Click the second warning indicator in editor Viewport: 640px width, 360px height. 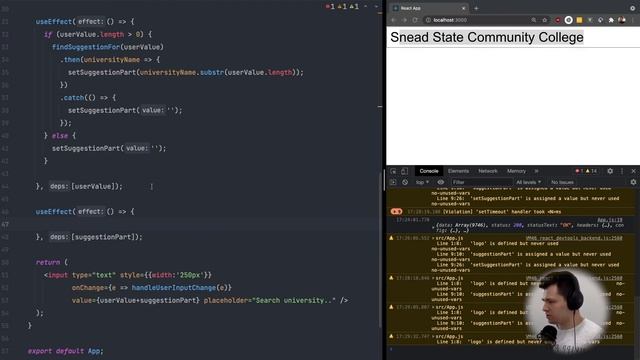[x=354, y=7]
